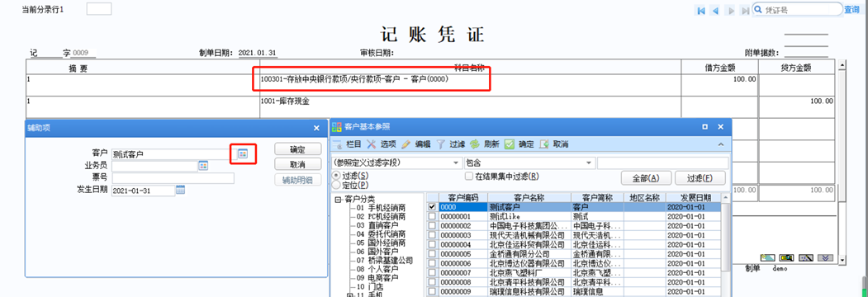
Task: Collapse the 客户分类 tree node
Action: [x=339, y=200]
